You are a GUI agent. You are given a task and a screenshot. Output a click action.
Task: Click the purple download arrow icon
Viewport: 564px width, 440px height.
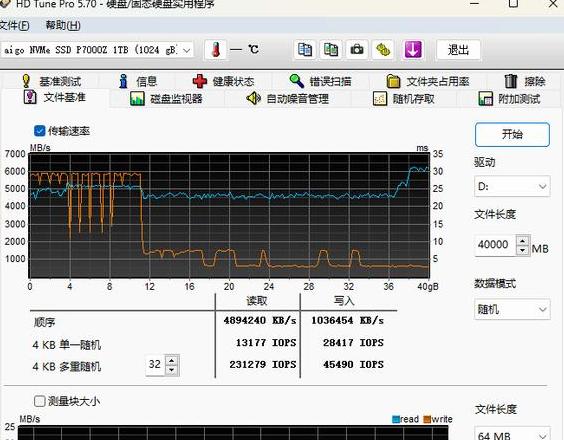[413, 49]
